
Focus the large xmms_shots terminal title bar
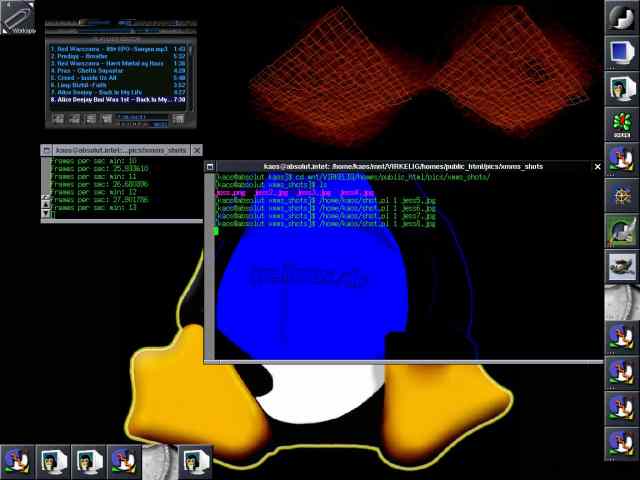tap(403, 167)
